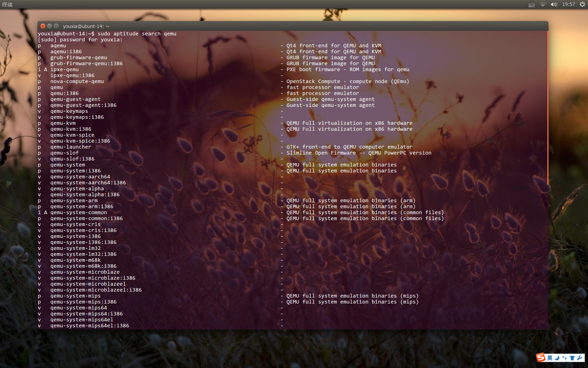Click the OpenStack Compute description text
This screenshot has height=368, width=588.
[348, 81]
